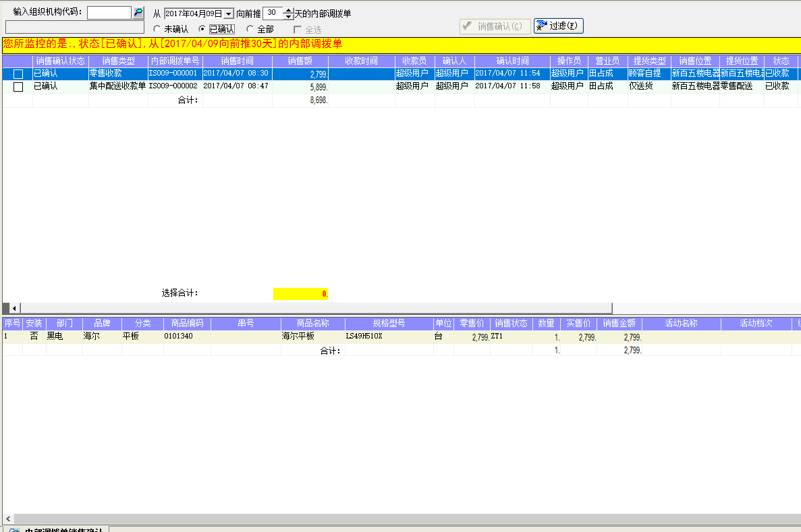This screenshot has height=532, width=801.
Task: Click the 顾客自提 pickup type cell
Action: point(648,73)
